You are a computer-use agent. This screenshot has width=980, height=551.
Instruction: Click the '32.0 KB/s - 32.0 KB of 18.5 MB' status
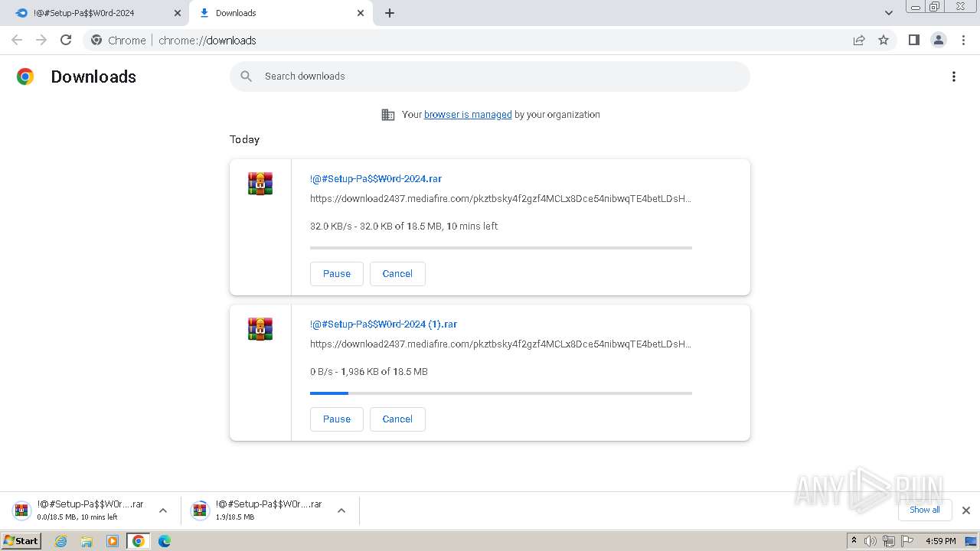[x=404, y=227]
